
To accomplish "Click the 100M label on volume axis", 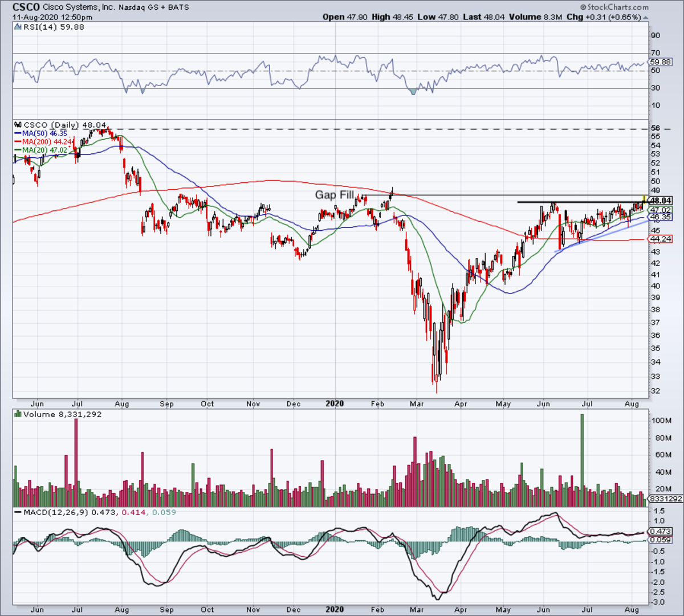I will point(661,421).
